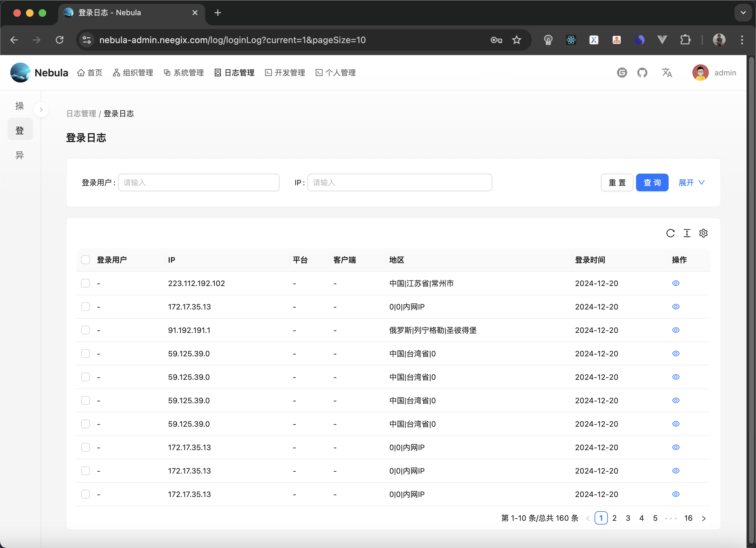View details of the 俄罗斯 login record
756x548 pixels.
coord(676,330)
